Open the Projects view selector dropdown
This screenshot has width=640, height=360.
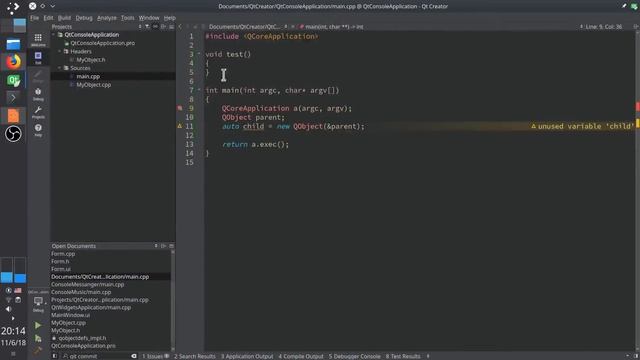click(x=140, y=27)
